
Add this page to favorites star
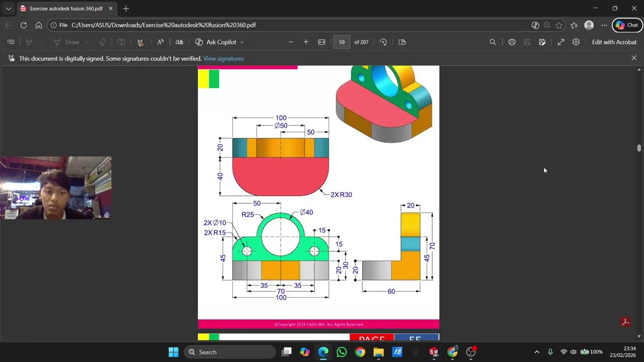[x=559, y=25]
